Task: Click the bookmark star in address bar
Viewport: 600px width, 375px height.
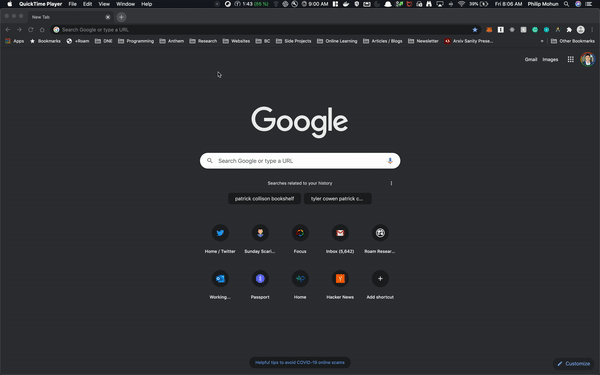Action: (x=475, y=30)
